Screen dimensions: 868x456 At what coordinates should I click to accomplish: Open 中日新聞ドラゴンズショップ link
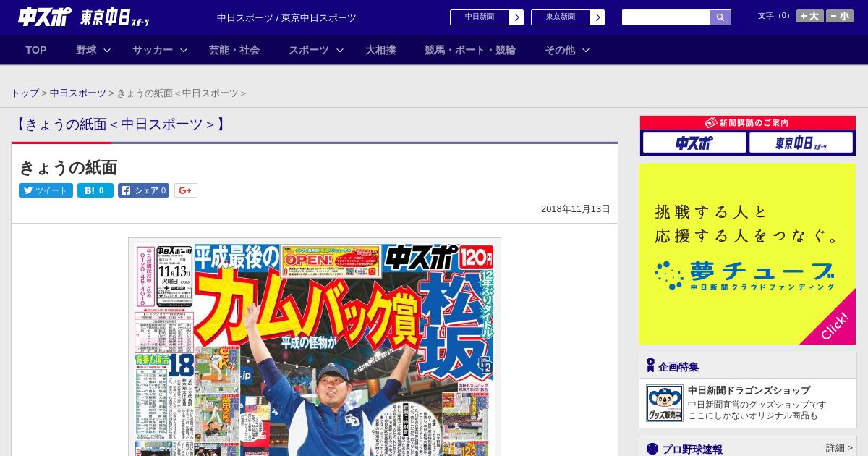click(x=749, y=390)
